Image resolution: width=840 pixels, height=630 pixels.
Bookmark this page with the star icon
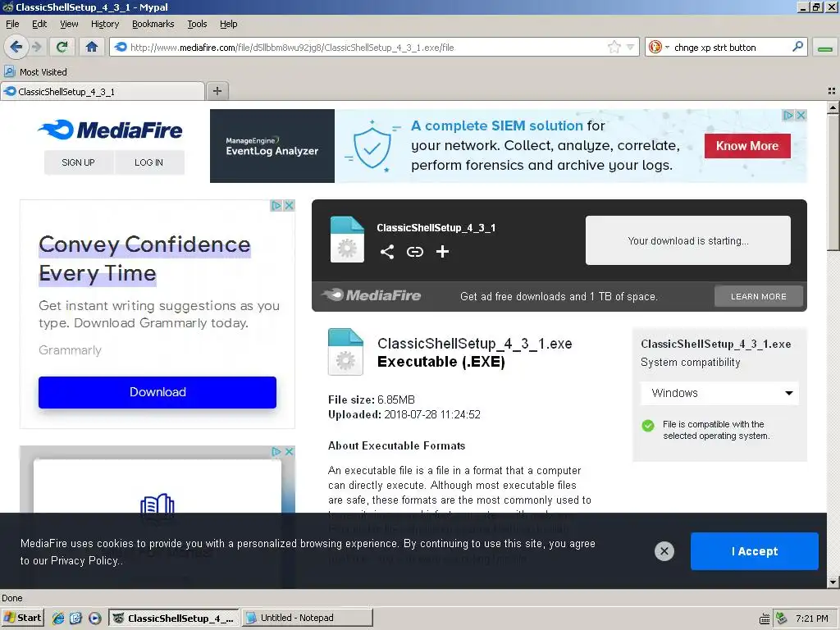click(614, 47)
